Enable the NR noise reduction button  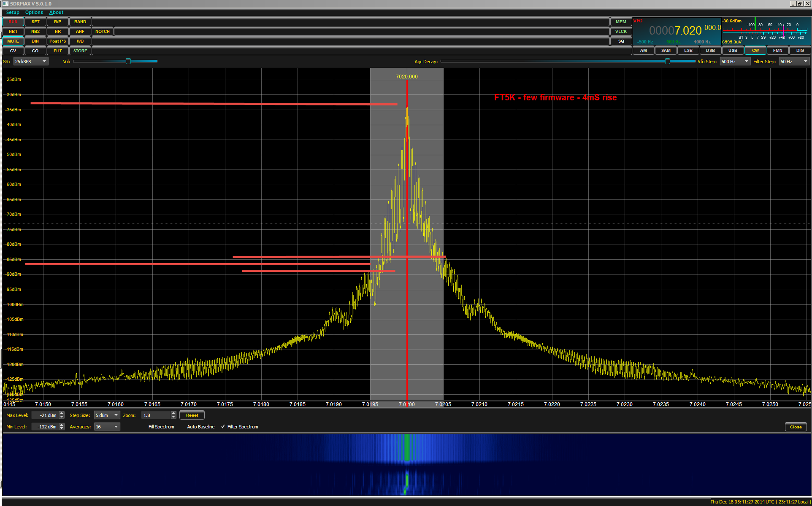[58, 32]
